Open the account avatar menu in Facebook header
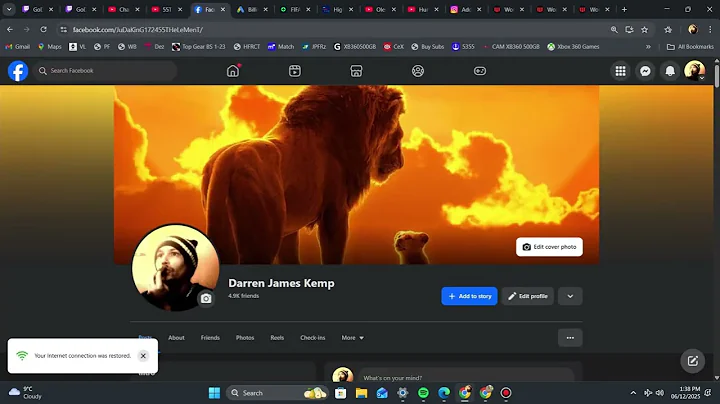Screen dimensions: 720x404 click(x=695, y=71)
